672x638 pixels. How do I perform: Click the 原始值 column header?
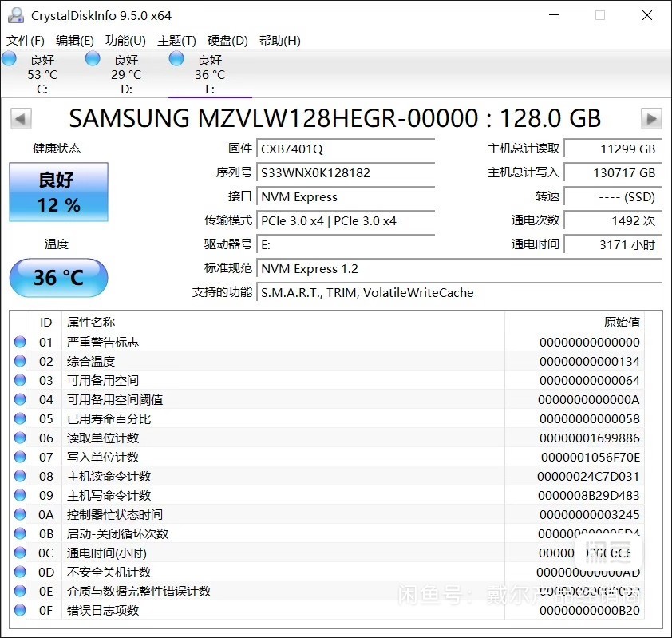tap(575, 322)
